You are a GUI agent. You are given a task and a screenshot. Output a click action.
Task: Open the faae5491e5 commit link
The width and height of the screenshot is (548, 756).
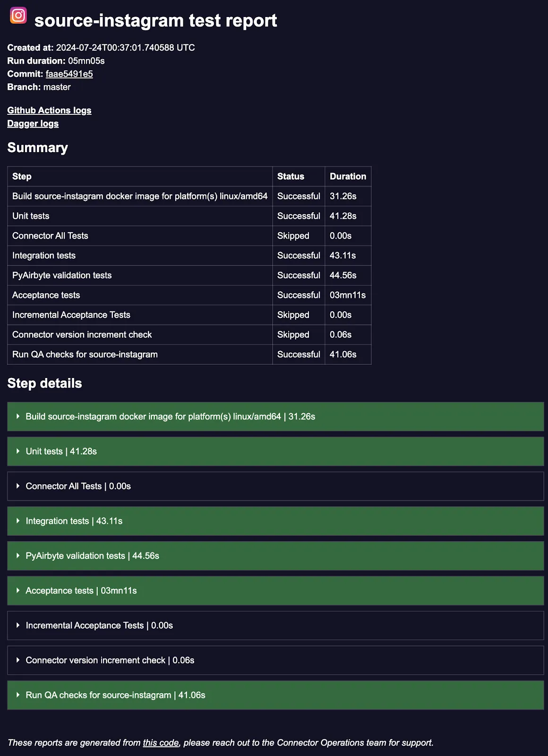[x=69, y=74]
